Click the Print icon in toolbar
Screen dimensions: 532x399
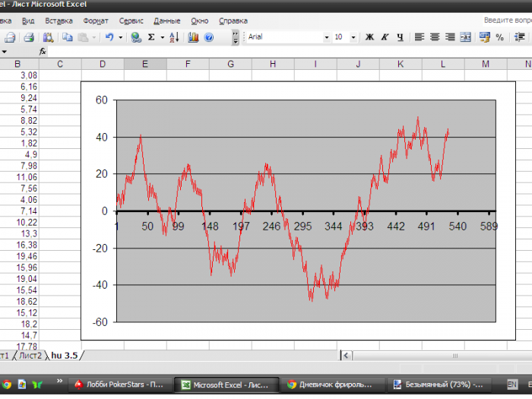[x=28, y=36]
